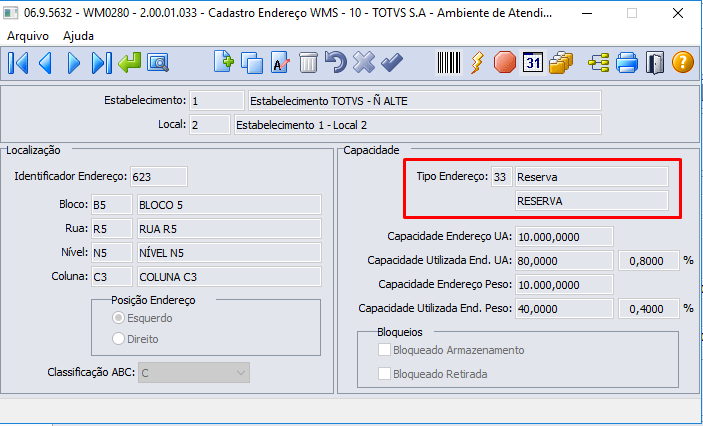The height and width of the screenshot is (426, 703).
Task: Click the Capacidade Utilizada End. UA value field
Action: coord(564,261)
